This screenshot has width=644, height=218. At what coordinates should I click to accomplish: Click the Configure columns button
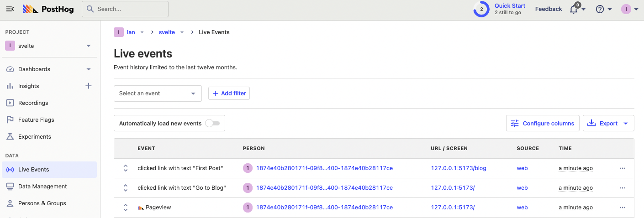(x=543, y=123)
